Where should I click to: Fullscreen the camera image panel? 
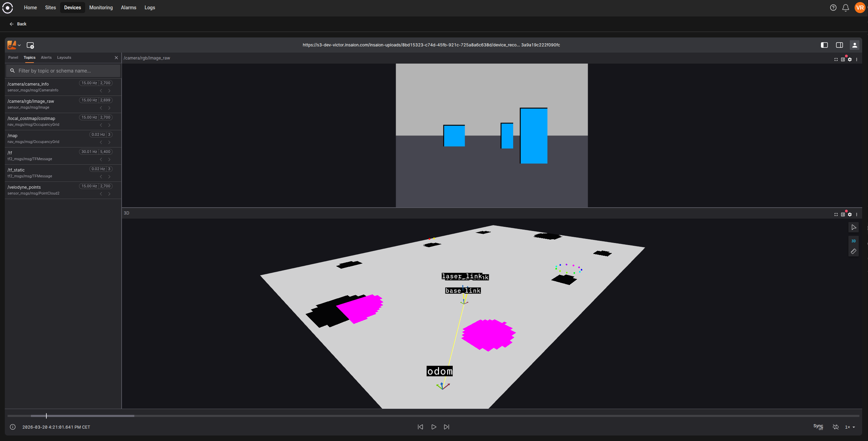[836, 59]
